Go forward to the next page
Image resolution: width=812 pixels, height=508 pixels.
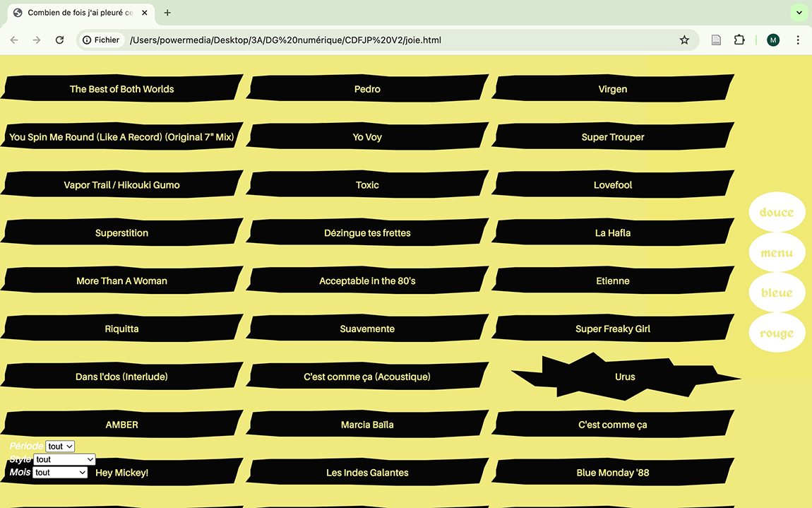(37, 40)
